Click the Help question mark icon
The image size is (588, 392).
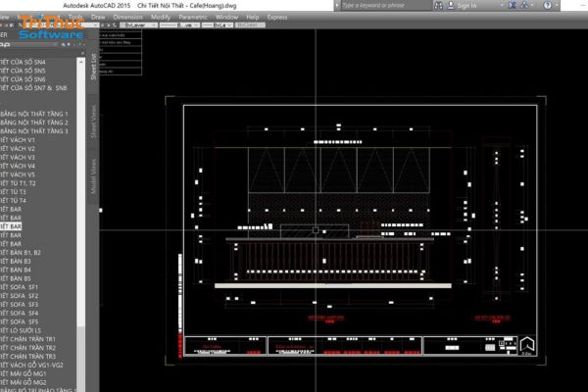click(547, 5)
